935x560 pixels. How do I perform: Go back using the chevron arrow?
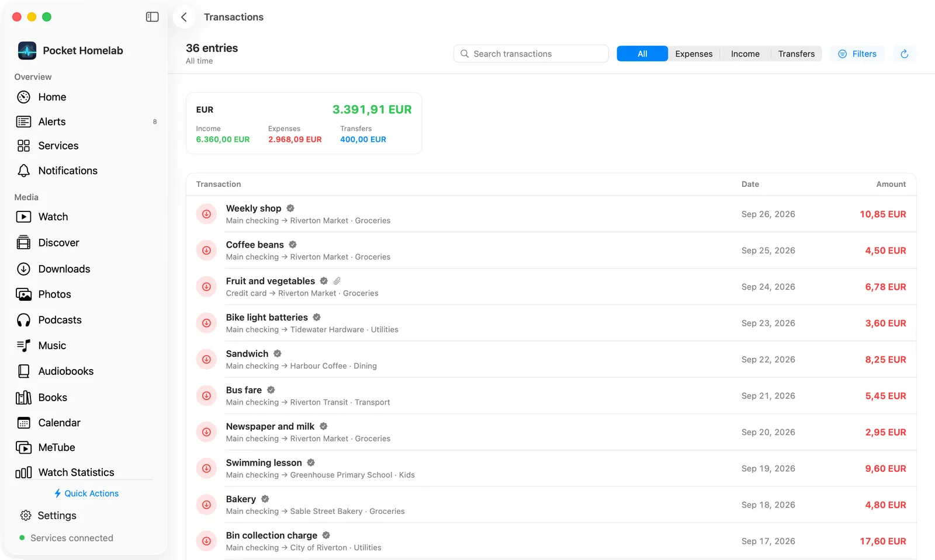point(184,17)
